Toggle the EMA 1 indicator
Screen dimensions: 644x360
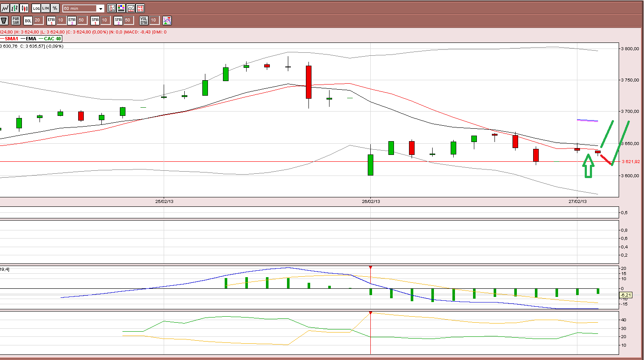tap(51, 20)
